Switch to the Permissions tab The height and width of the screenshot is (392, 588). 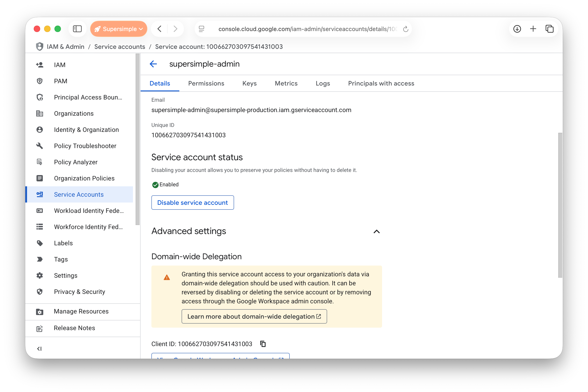(x=206, y=83)
